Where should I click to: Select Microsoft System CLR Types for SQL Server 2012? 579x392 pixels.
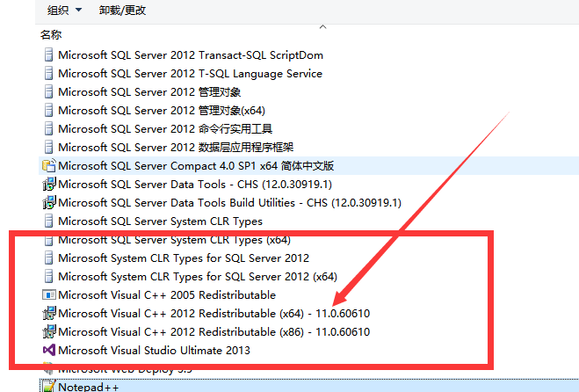(184, 258)
